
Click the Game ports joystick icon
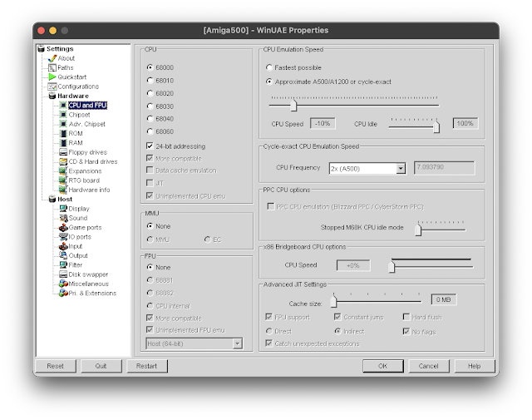click(63, 228)
